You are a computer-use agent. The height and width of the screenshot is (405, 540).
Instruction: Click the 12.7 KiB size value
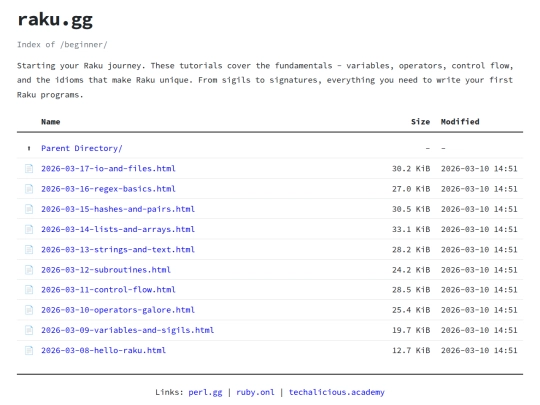[x=411, y=351]
